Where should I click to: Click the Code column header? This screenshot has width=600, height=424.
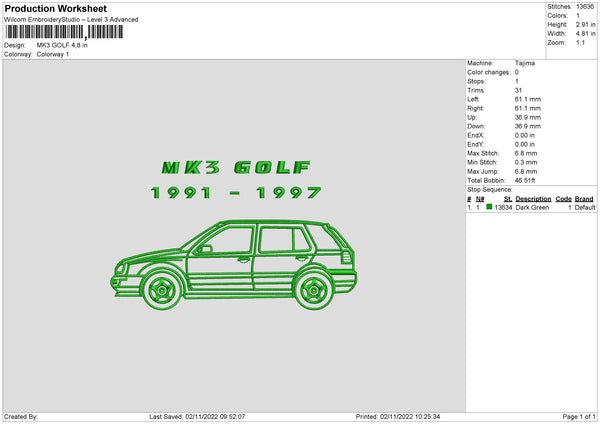pyautogui.click(x=564, y=199)
